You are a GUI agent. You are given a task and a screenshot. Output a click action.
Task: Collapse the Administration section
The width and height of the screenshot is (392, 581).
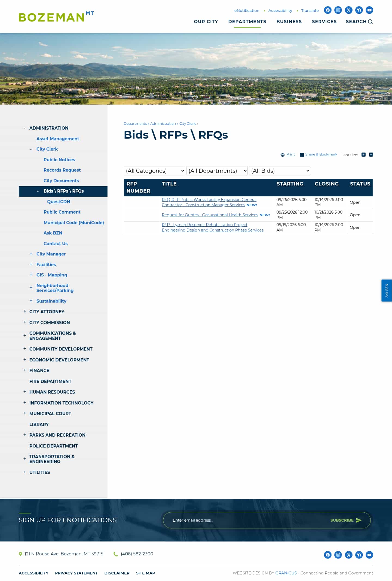point(24,128)
